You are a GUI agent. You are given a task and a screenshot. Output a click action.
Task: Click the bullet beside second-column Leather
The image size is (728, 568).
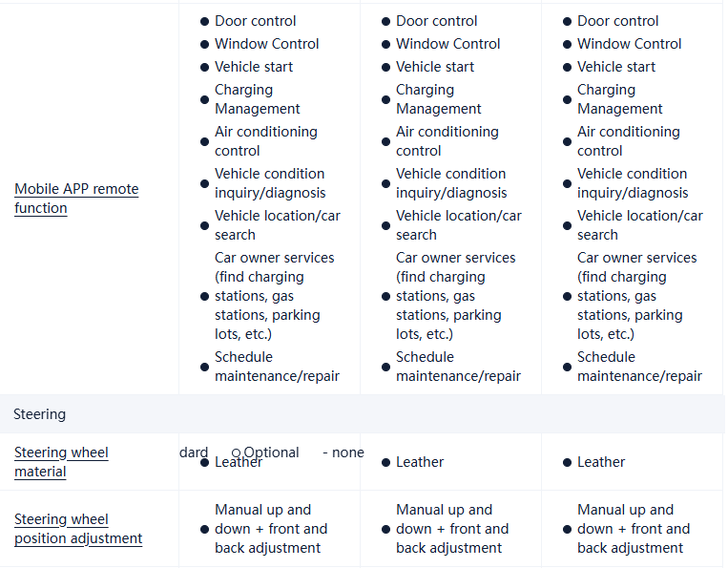[385, 462]
